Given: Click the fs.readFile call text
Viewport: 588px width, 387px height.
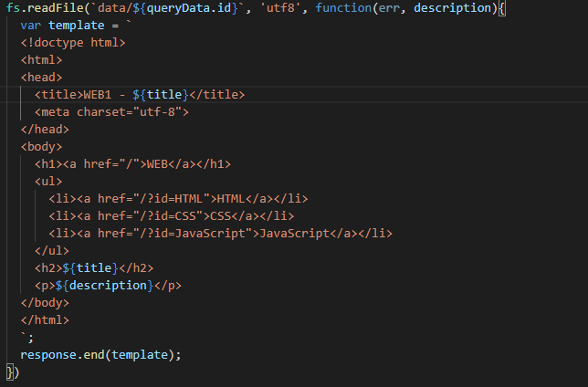Looking at the screenshot, I should 45,8.
